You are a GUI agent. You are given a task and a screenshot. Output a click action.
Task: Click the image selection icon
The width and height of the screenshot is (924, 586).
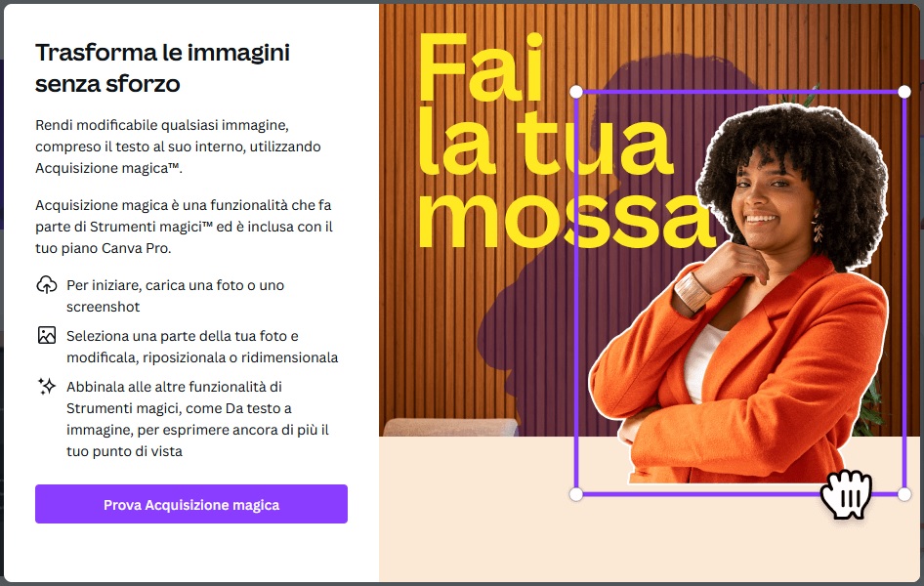point(47,335)
